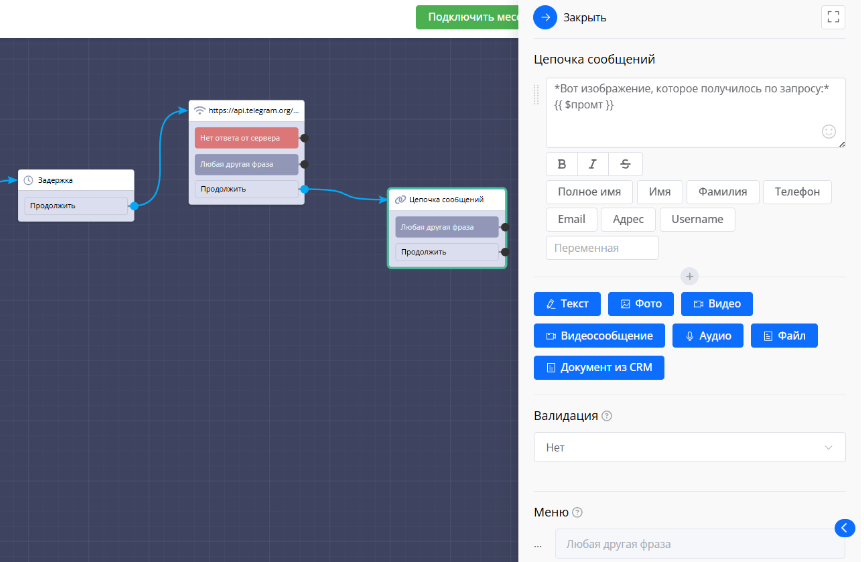
Task: Select the Задержка node on canvas
Action: (x=76, y=180)
